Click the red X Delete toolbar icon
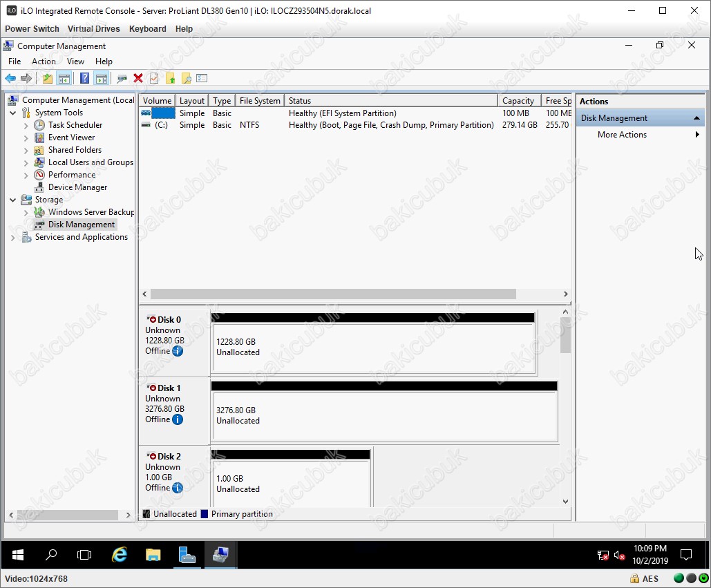Image resolution: width=711 pixels, height=588 pixels. (138, 79)
